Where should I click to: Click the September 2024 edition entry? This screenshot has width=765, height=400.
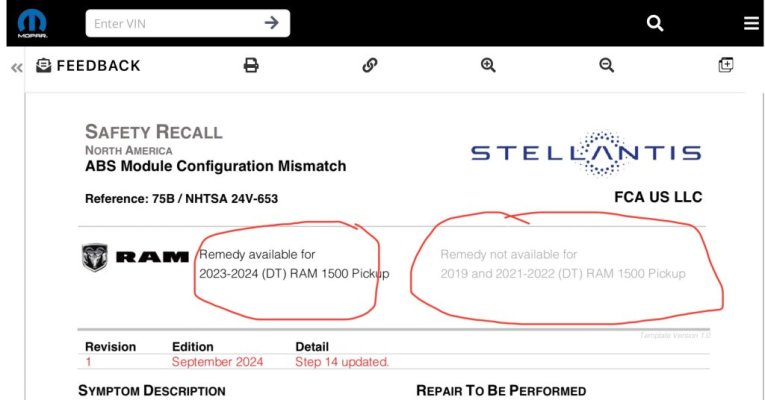(x=217, y=362)
